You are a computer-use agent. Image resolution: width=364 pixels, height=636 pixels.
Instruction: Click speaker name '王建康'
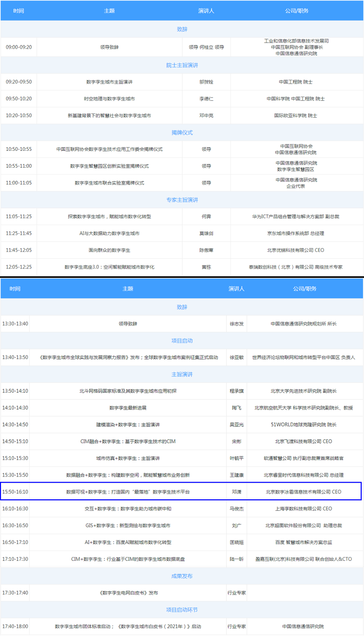tap(237, 475)
